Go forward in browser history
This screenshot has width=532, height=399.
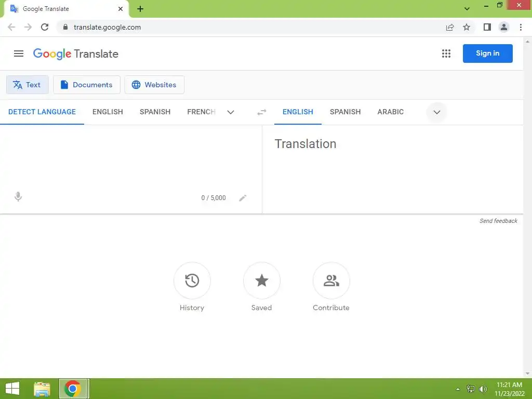[28, 27]
